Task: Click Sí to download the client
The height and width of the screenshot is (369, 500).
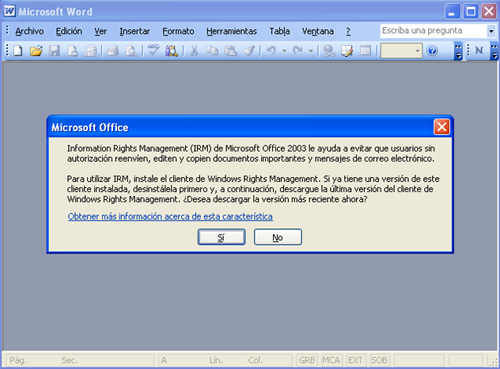Action: point(222,237)
